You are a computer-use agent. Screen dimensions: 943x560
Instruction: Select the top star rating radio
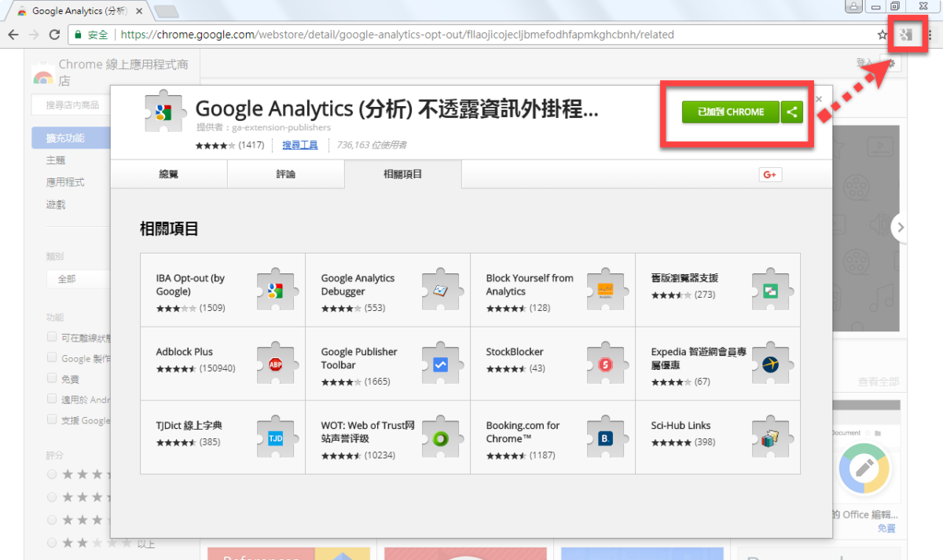point(52,474)
